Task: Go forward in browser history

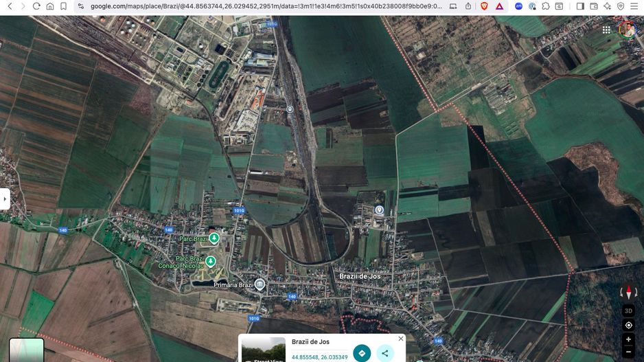Action: (23, 6)
